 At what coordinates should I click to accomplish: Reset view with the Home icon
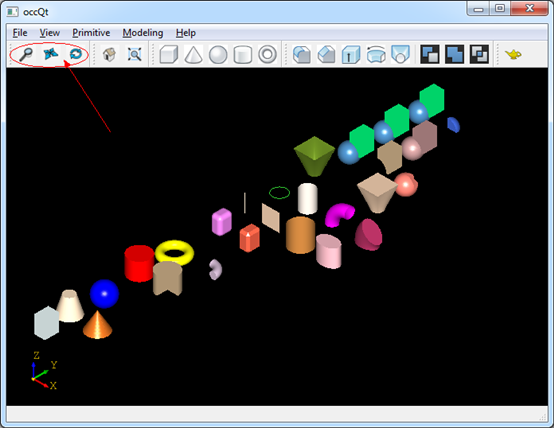[109, 54]
